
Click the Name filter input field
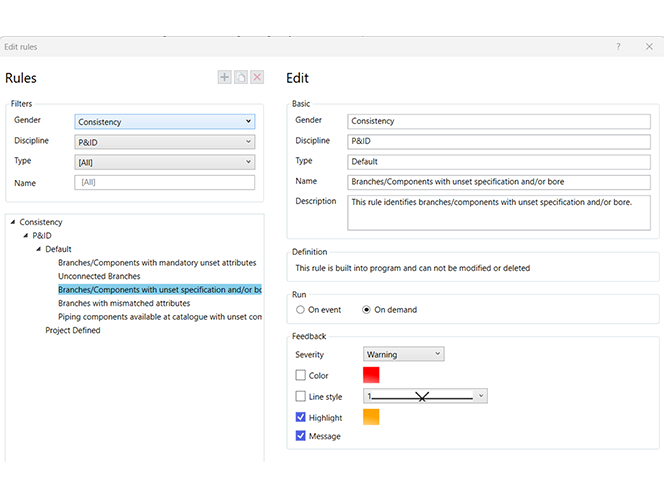pos(165,183)
